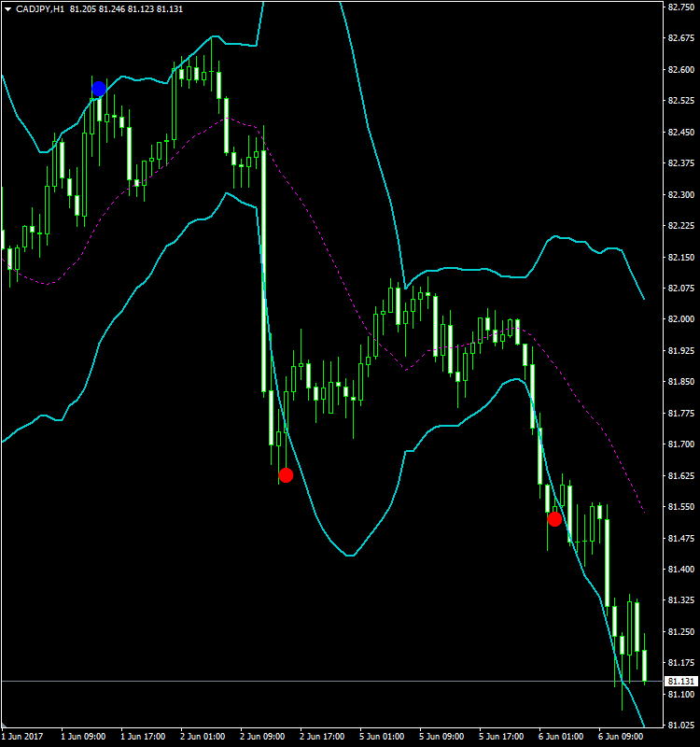Click the 81.700 price axis label

pyautogui.click(x=681, y=444)
